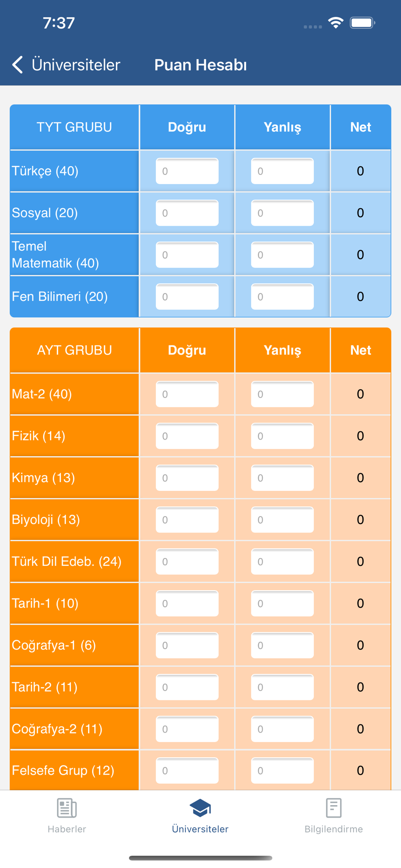Select Mat-2 Doğru input field

pos(187,394)
